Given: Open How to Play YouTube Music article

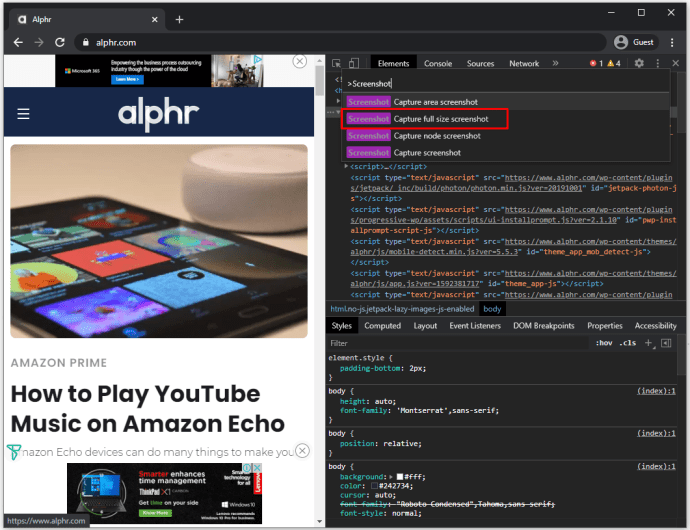Looking at the screenshot, I should tap(148, 409).
